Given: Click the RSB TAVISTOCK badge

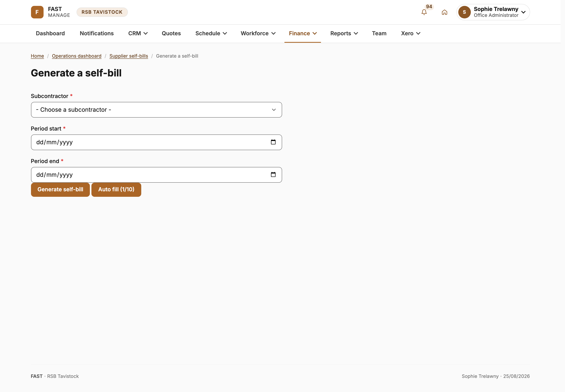Looking at the screenshot, I should tap(102, 12).
